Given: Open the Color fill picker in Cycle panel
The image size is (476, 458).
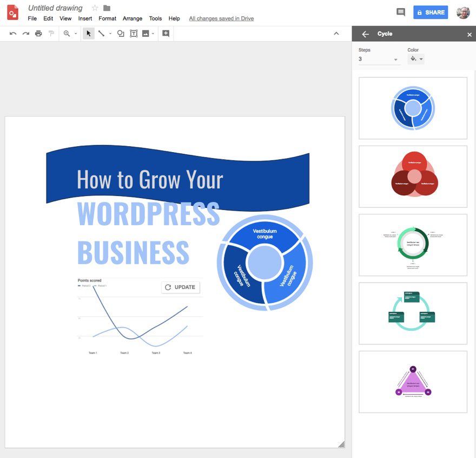Looking at the screenshot, I should tap(415, 58).
